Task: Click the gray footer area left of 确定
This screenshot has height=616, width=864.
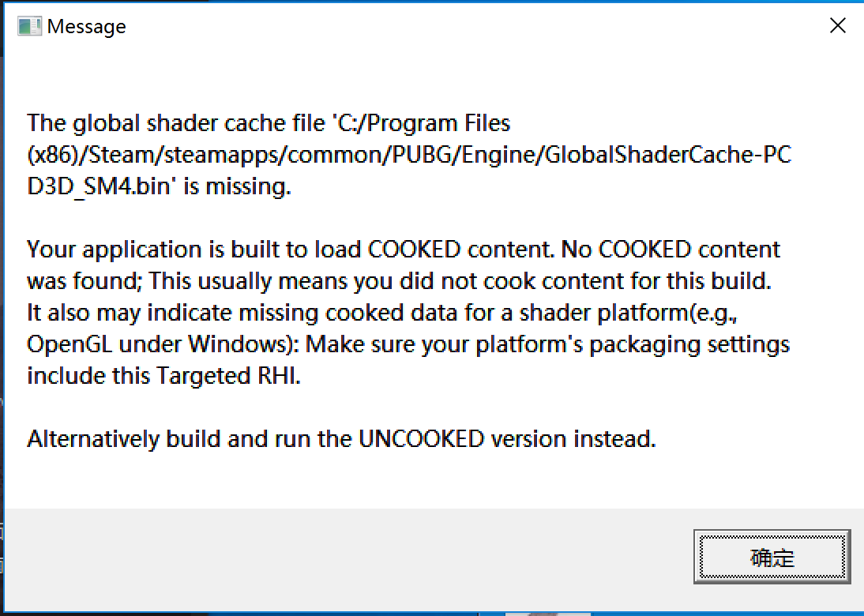Action: (x=347, y=557)
